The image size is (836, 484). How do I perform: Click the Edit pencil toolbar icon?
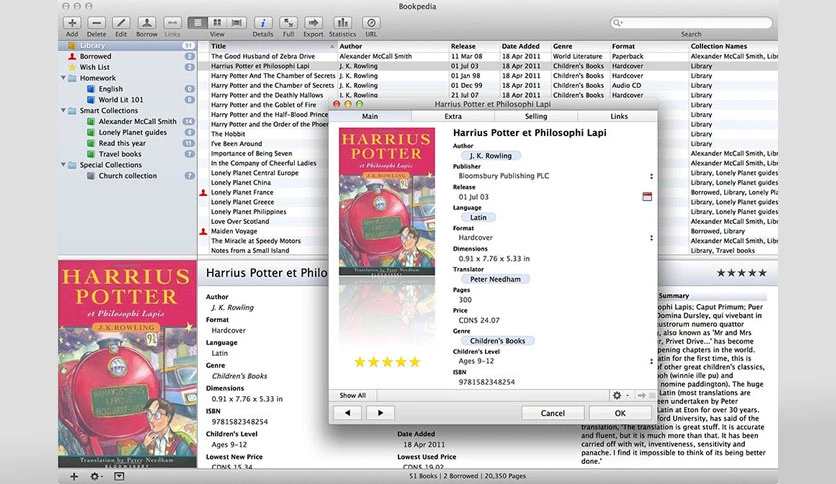[x=121, y=23]
